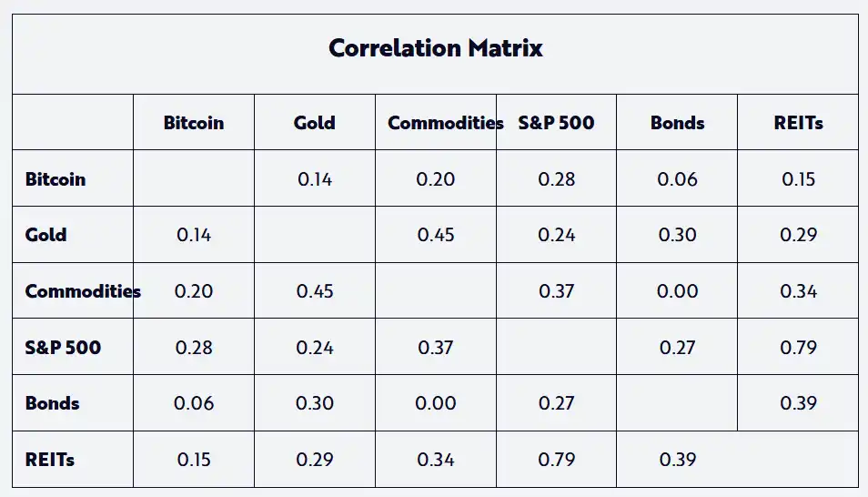Click the REITs row label

coord(50,460)
